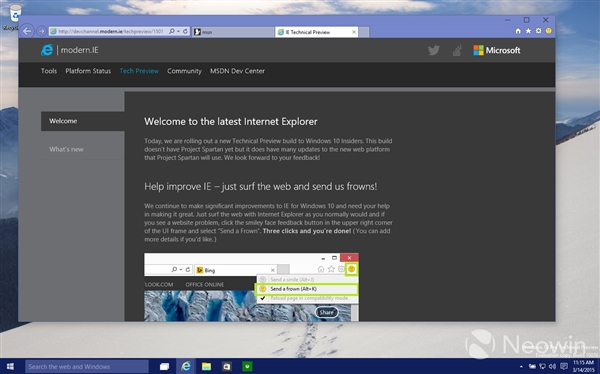
Task: Open Task View from the taskbar
Action: [x=165, y=366]
